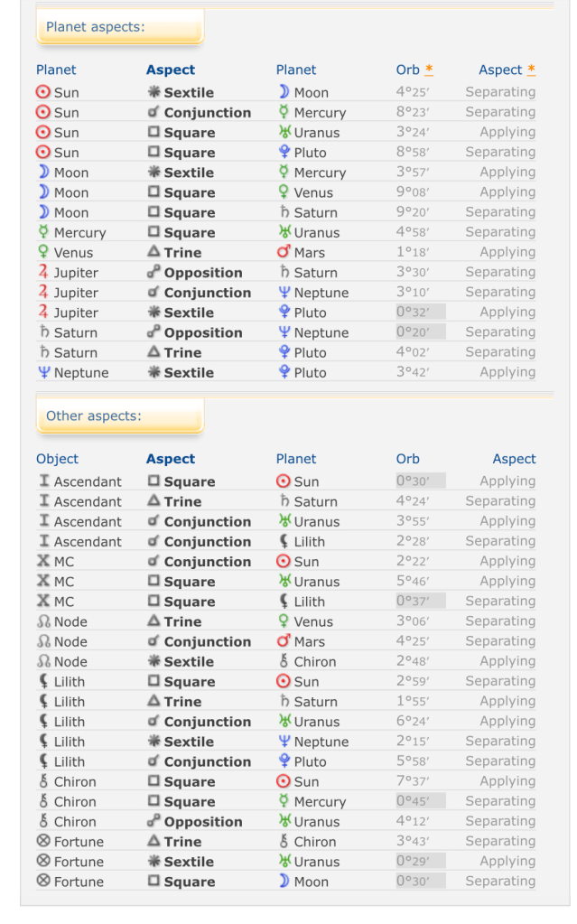Click the Lilith glyph in MC Square Lilith row
Screen dimensions: 577x924
(284, 602)
